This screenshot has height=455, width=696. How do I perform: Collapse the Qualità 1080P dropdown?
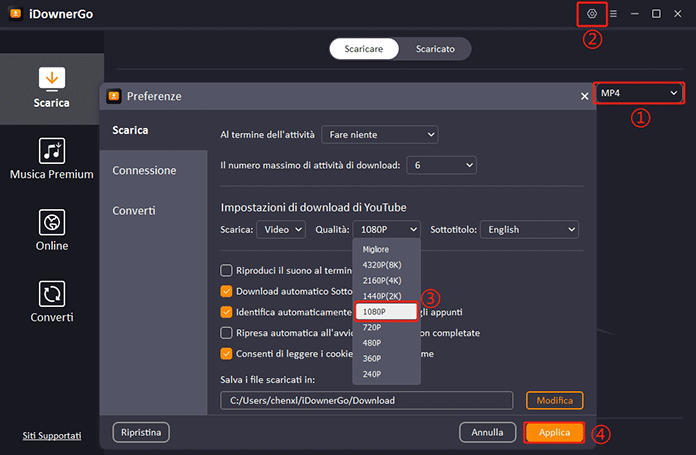387,229
